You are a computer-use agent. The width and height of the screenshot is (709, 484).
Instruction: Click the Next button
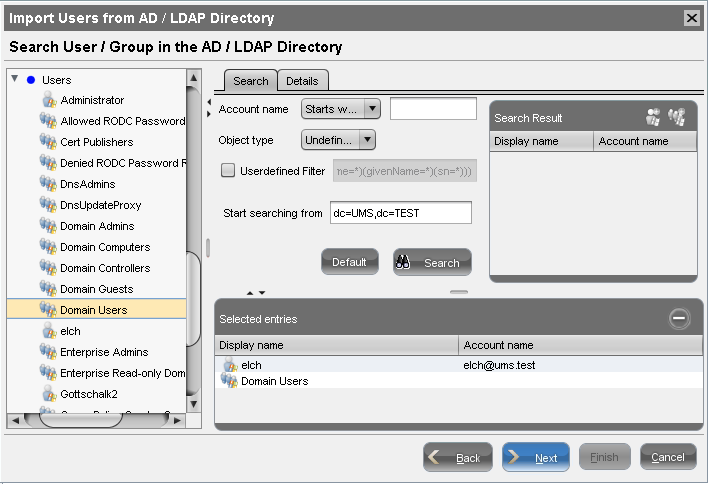pyautogui.click(x=535, y=457)
